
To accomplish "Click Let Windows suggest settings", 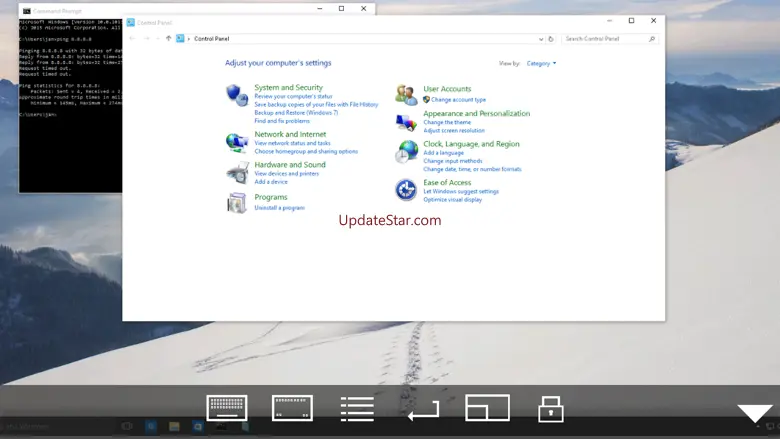I will tap(461, 191).
